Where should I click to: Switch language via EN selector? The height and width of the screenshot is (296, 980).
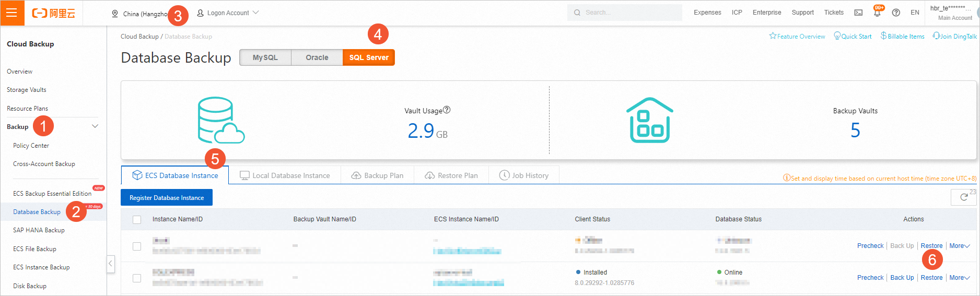click(x=915, y=13)
